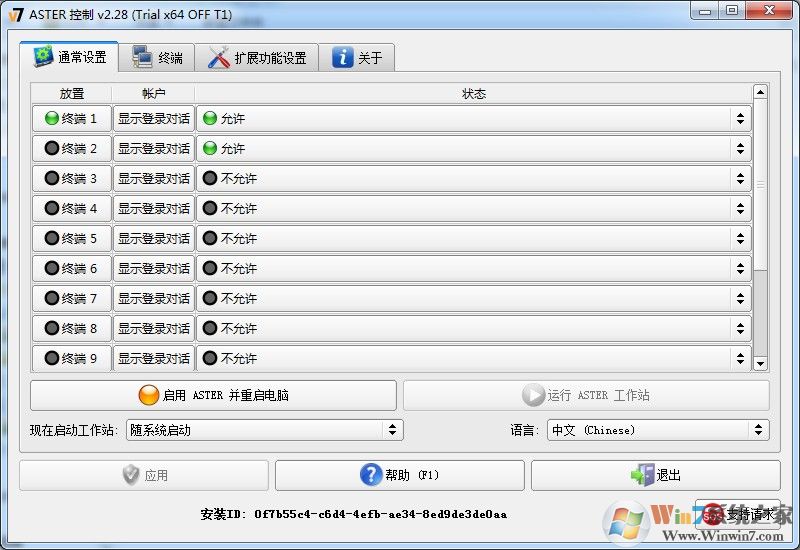Toggle 终端 9 placement button

coord(71,358)
